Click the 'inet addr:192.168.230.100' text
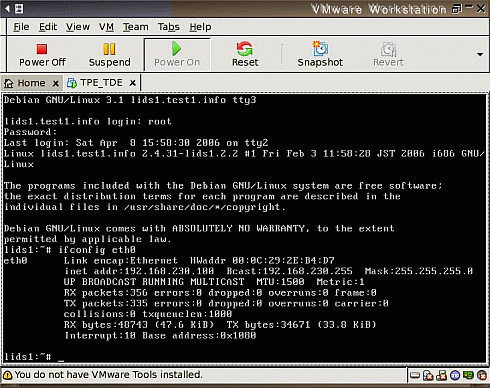The height and width of the screenshot is (388, 490). (x=139, y=271)
